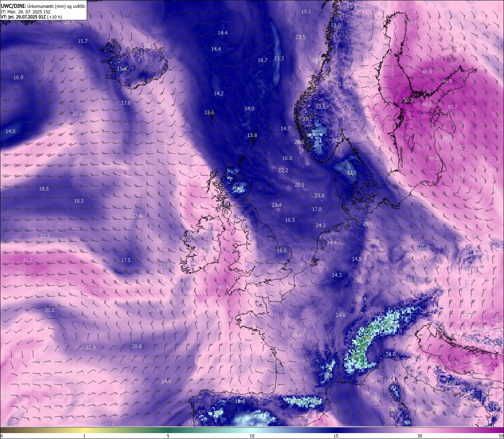Click the 14.8 value label
504x439 pixels.
(357, 259)
